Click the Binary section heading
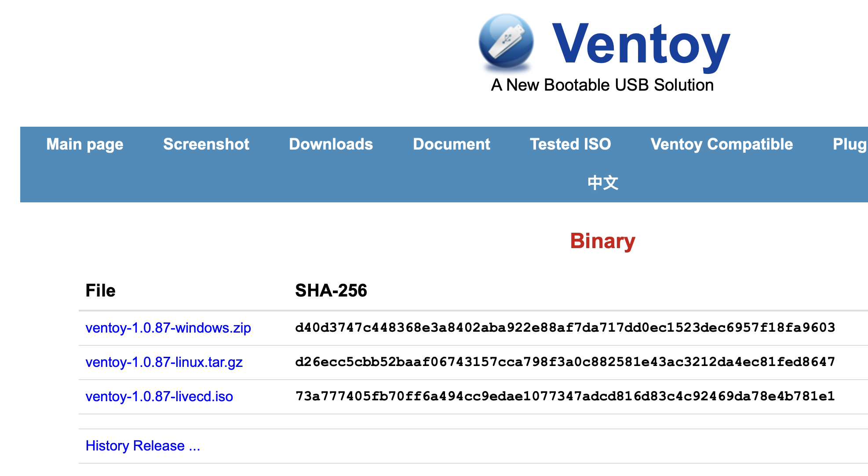 point(603,241)
